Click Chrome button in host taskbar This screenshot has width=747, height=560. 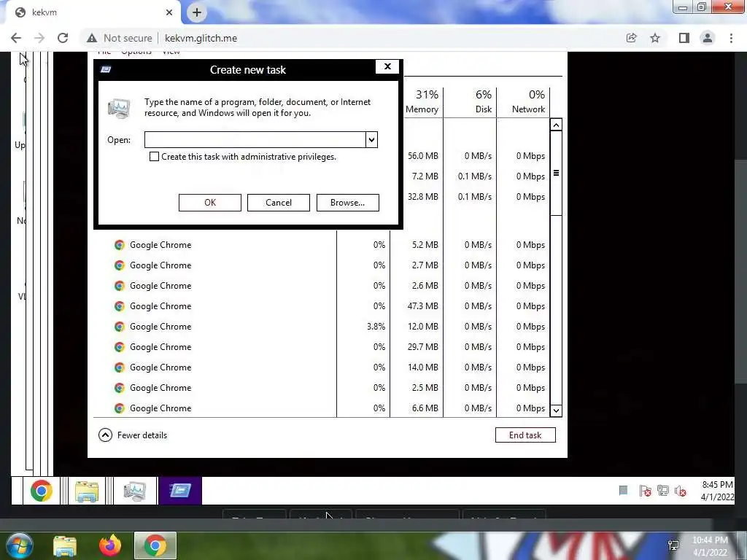coord(155,545)
